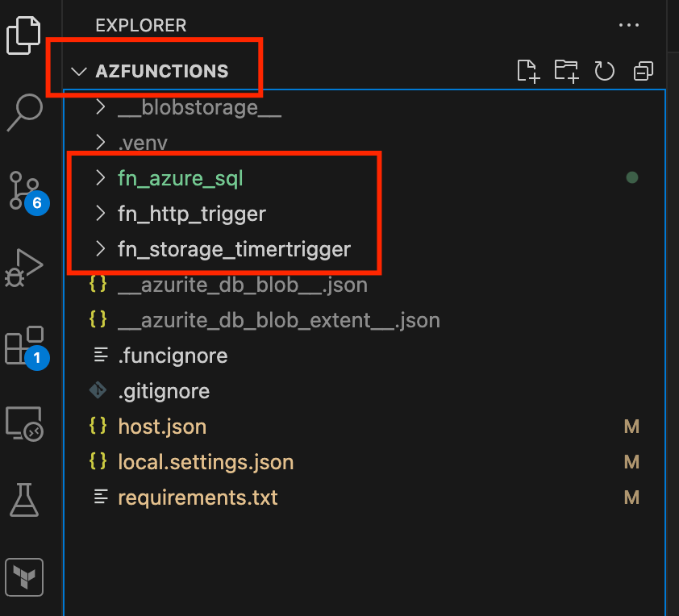Screen dimensions: 679x616
Task: Click the New Folder icon
Action: point(566,71)
